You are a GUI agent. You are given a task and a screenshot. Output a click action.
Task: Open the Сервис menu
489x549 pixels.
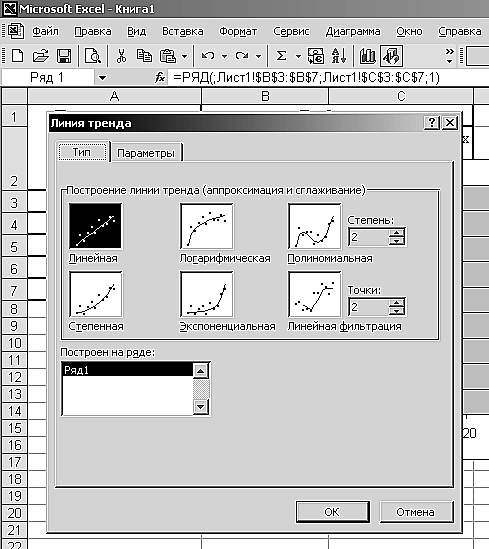click(x=291, y=32)
